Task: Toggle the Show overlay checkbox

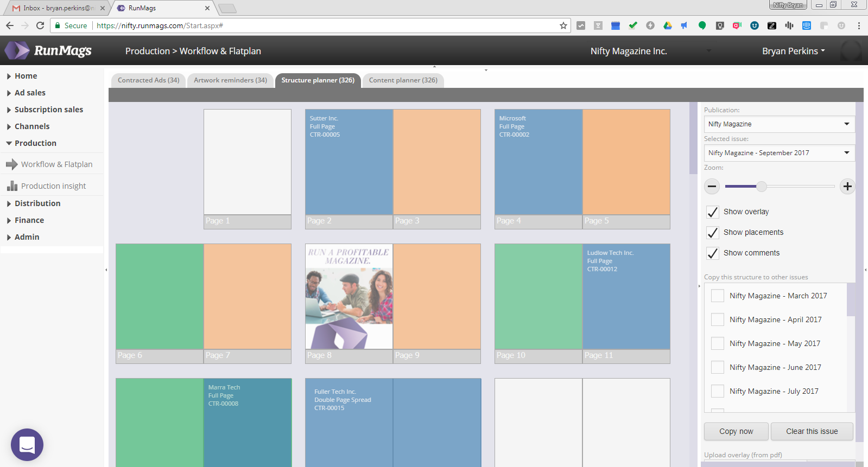Action: pyautogui.click(x=712, y=212)
